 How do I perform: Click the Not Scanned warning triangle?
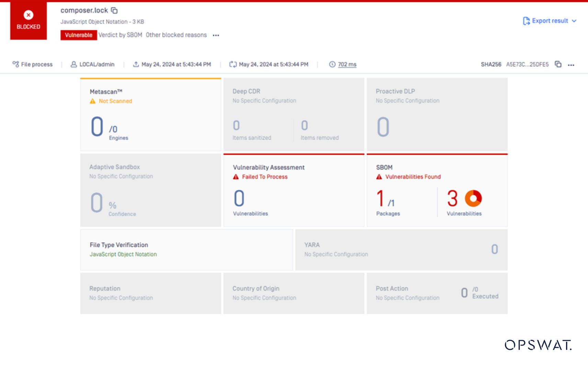pyautogui.click(x=93, y=101)
